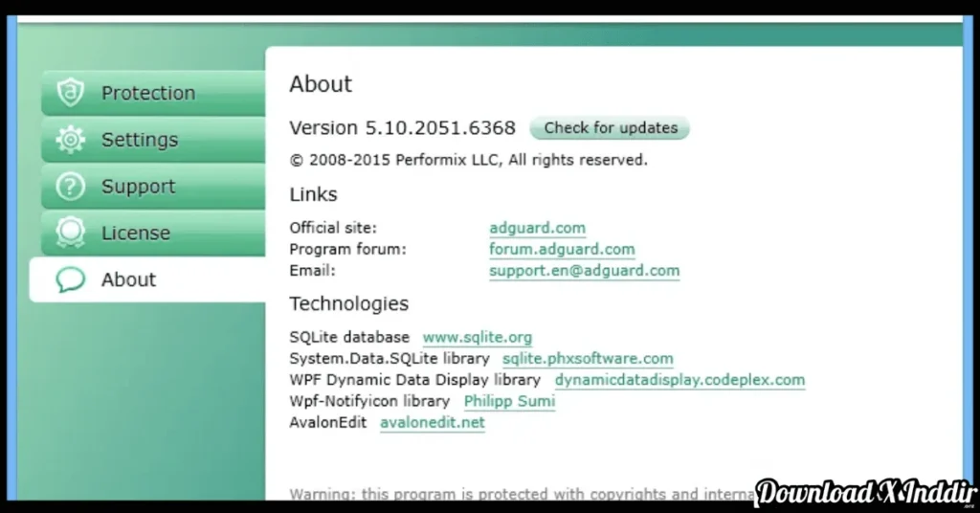Viewport: 980px width, 513px height.
Task: Visit dynamicdatadisplay.codeplex.com link
Action: [680, 380]
